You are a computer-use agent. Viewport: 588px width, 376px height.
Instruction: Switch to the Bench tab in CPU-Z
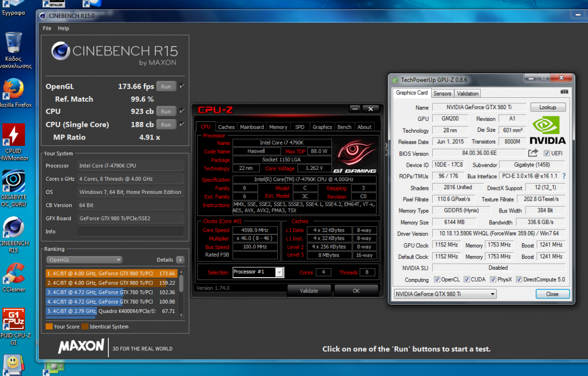[344, 127]
